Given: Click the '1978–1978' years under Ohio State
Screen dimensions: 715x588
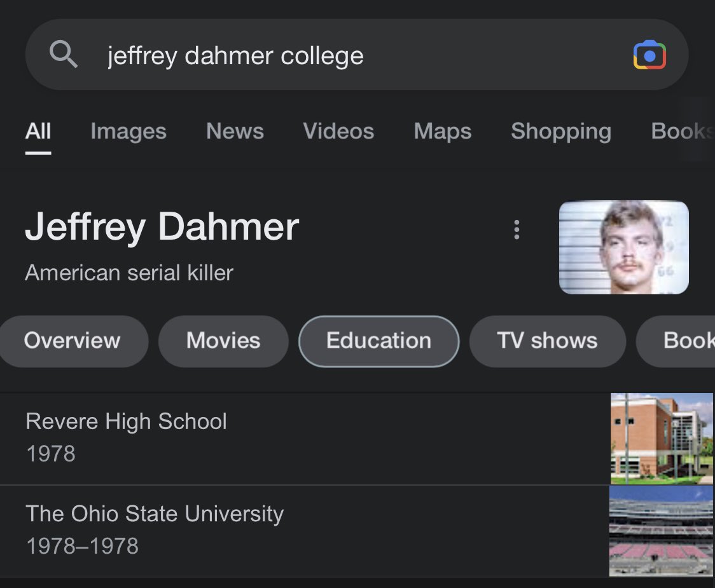Looking at the screenshot, I should click(82, 546).
